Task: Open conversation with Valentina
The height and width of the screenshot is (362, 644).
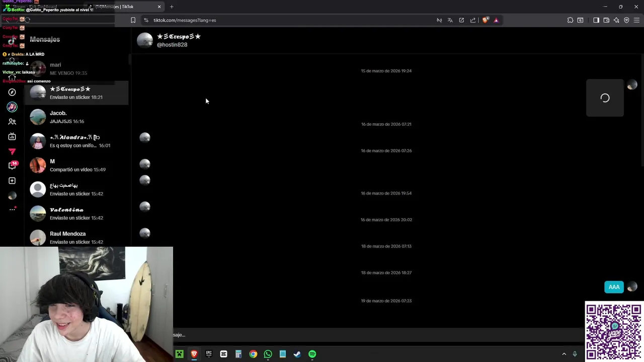Action: point(76,213)
